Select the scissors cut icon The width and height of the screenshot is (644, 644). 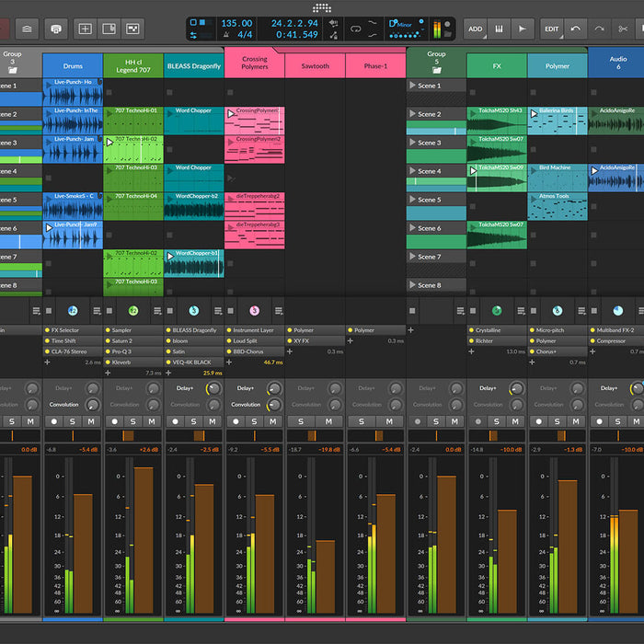point(623,29)
